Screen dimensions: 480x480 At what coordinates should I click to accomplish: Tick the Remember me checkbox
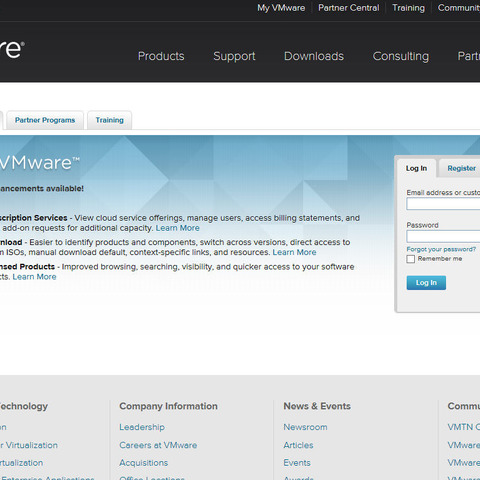pyautogui.click(x=411, y=259)
